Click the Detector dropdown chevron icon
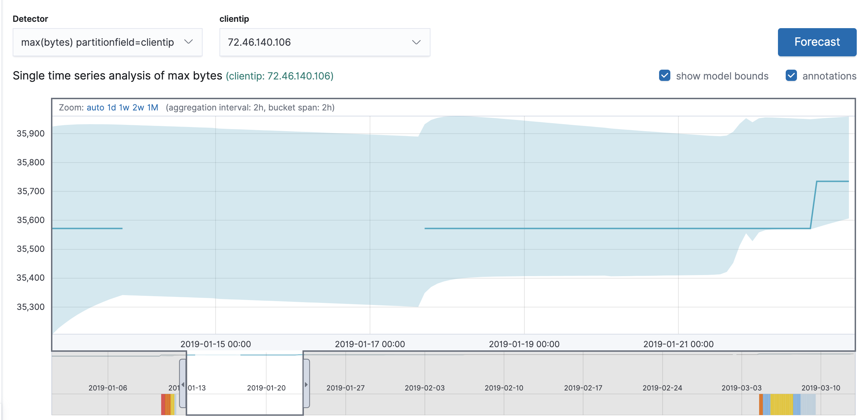The height and width of the screenshot is (420, 868). [x=189, y=42]
